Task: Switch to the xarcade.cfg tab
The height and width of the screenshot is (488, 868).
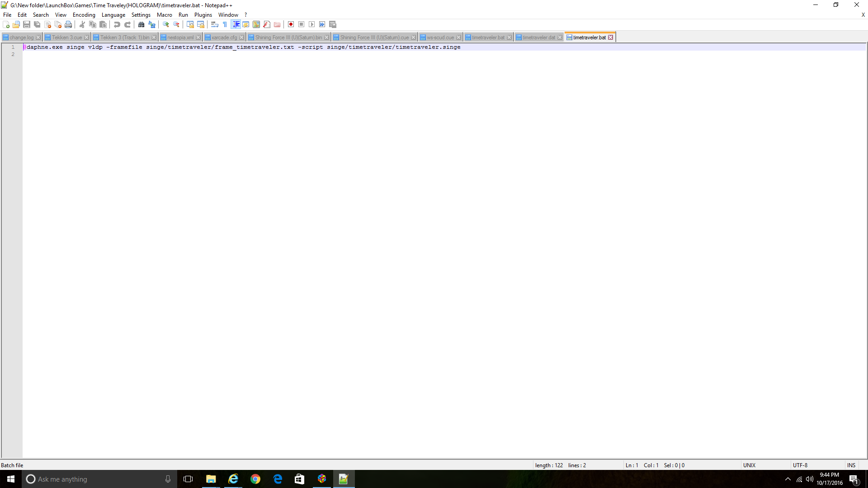Action: [224, 38]
